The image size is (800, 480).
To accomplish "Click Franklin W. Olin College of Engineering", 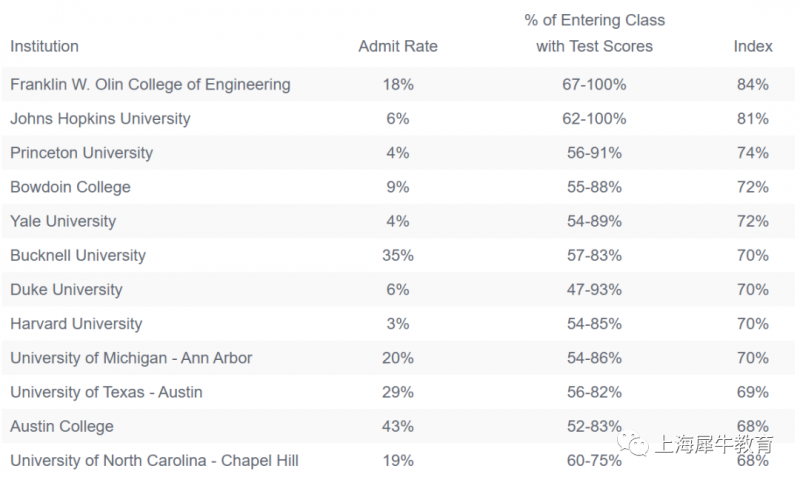I will [x=150, y=85].
